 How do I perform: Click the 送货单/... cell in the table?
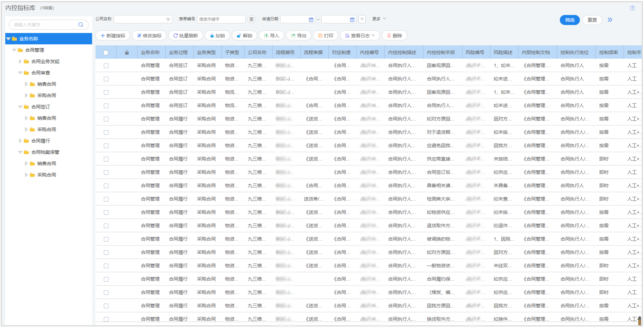(314, 199)
